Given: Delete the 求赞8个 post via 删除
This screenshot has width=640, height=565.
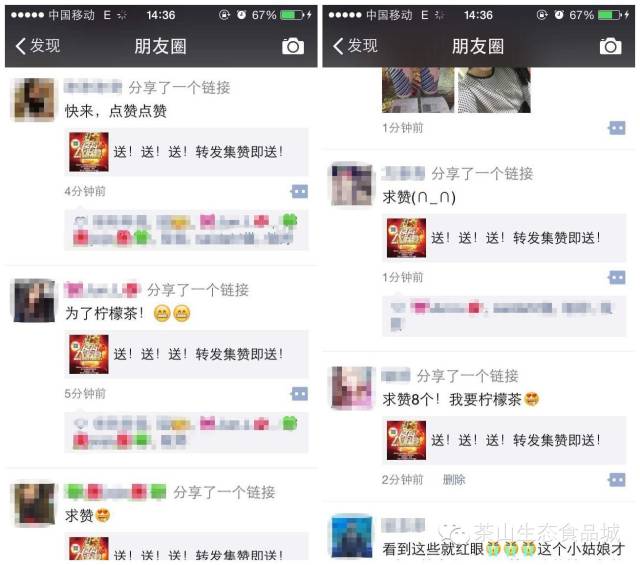Looking at the screenshot, I should tap(454, 480).
